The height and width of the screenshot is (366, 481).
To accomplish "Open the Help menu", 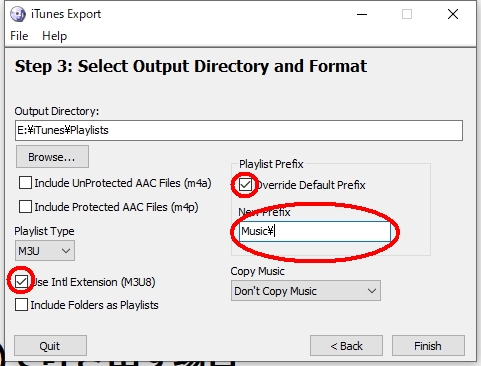I will point(54,36).
